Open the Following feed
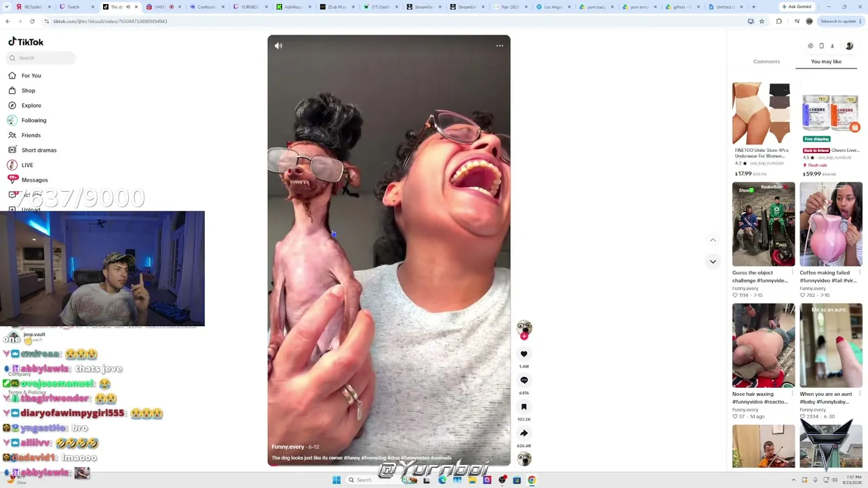 tap(34, 121)
